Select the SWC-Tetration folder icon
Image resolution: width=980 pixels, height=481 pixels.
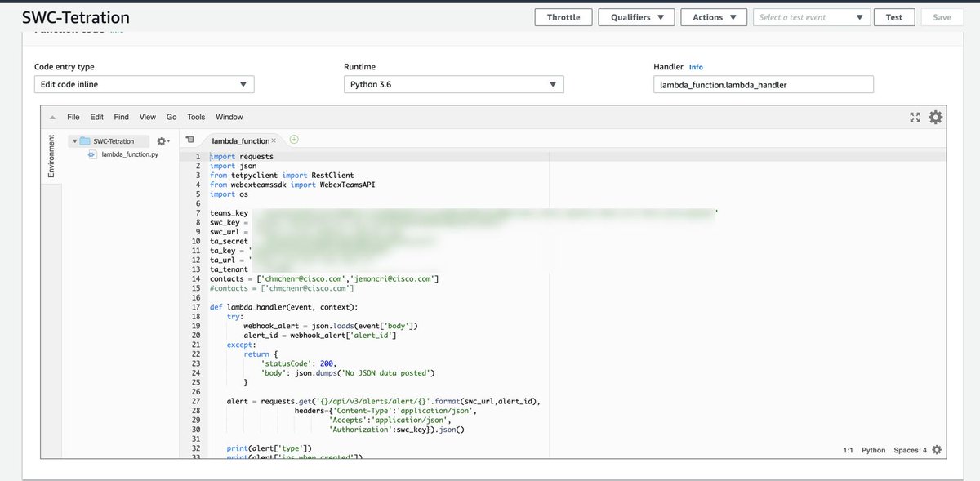pyautogui.click(x=84, y=141)
